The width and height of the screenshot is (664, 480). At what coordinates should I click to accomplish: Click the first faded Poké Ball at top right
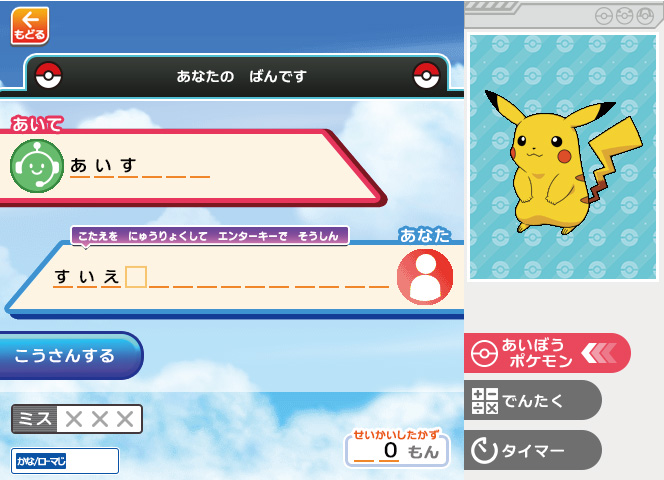pyautogui.click(x=604, y=16)
